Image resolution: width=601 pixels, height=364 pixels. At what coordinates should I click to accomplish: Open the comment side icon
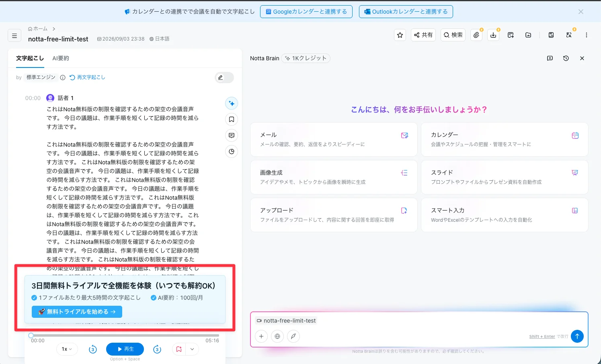click(232, 135)
